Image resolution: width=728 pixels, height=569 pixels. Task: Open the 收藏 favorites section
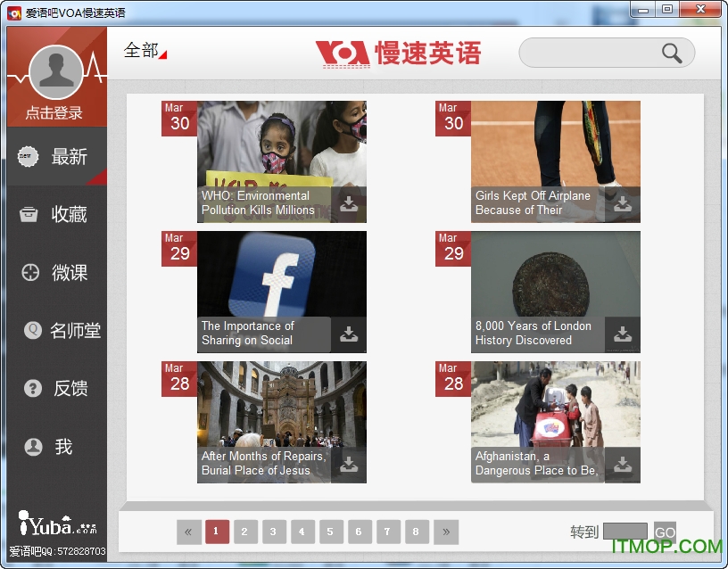click(56, 214)
